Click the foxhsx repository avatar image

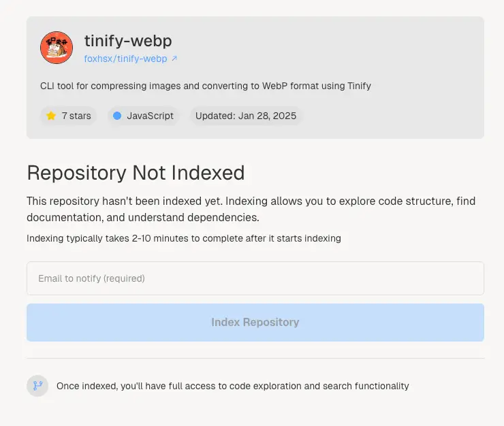coord(57,48)
